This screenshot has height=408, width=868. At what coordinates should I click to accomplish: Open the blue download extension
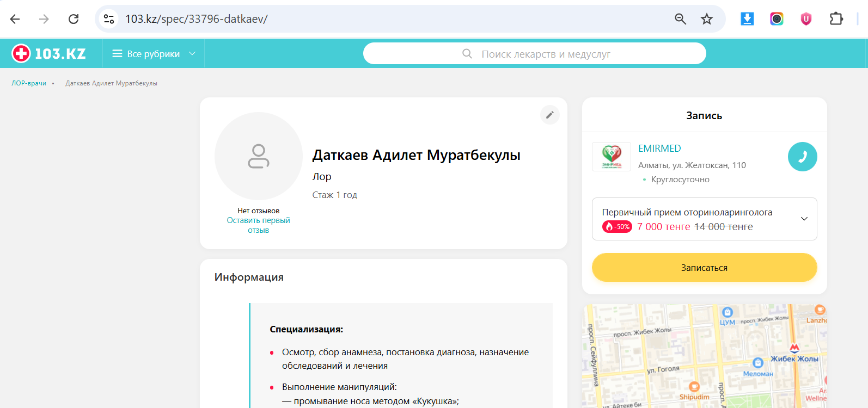pos(747,19)
